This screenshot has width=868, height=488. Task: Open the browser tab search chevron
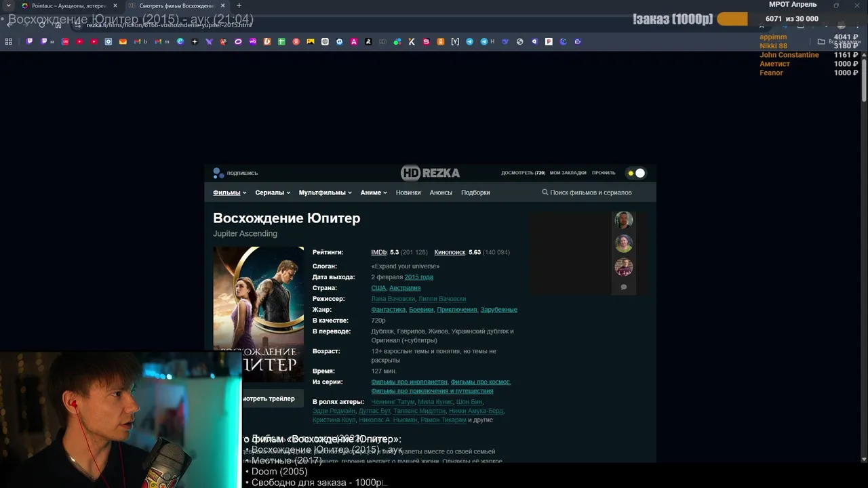coord(8,5)
